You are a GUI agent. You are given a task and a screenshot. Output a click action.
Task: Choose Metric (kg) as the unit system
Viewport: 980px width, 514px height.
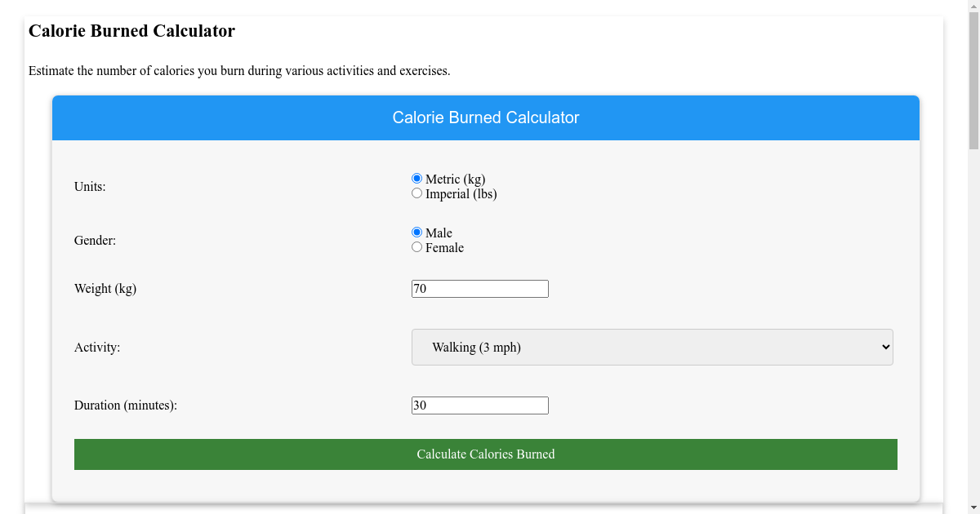(416, 178)
